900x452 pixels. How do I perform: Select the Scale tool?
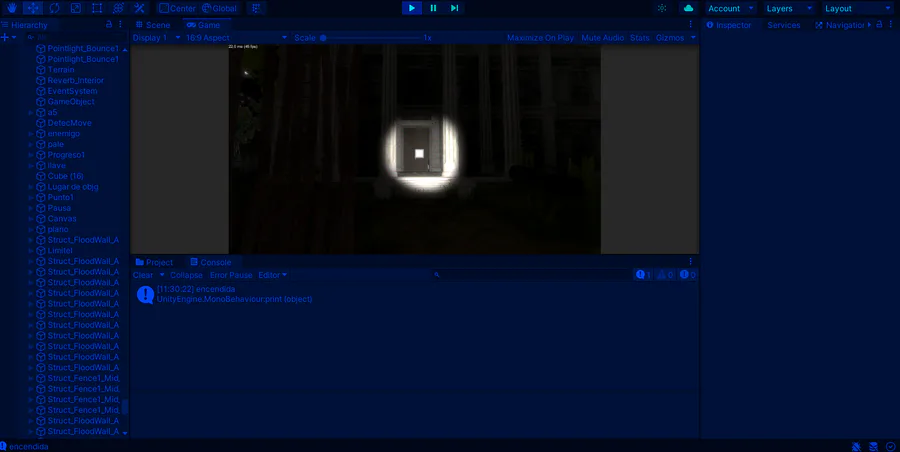pyautogui.click(x=75, y=8)
